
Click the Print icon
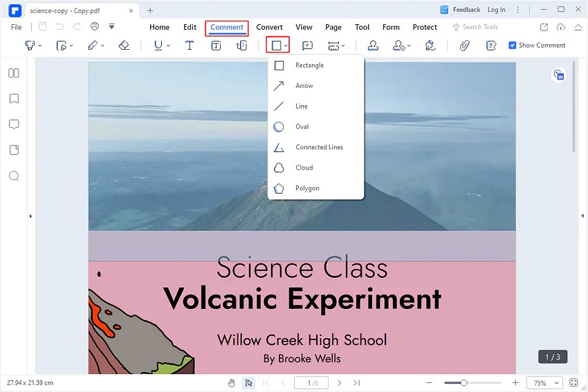pos(95,26)
